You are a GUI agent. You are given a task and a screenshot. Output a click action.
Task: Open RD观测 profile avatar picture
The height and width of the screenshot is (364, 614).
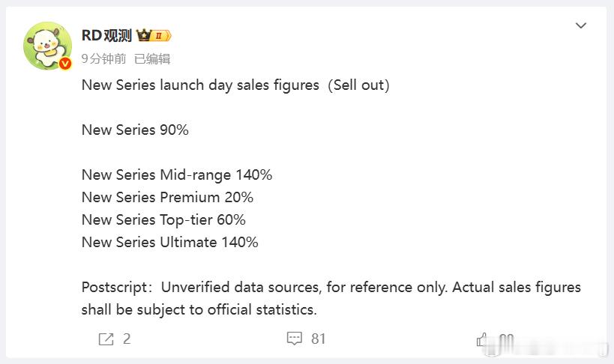click(48, 46)
